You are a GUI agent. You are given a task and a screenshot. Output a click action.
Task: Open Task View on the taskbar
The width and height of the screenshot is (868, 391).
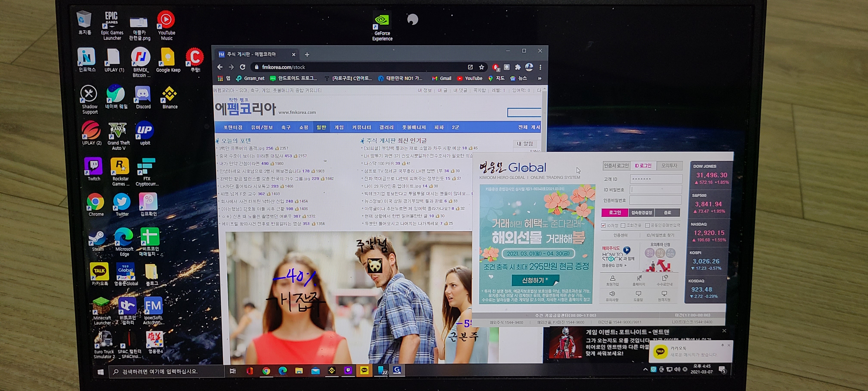[232, 371]
